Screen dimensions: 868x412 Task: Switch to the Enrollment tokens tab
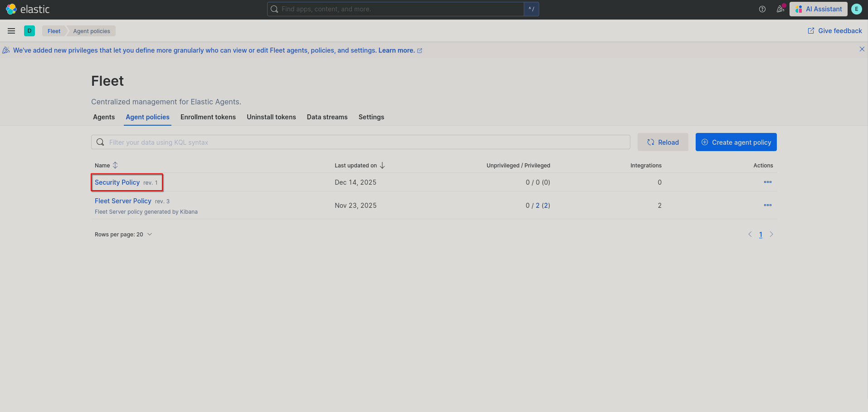pos(208,117)
